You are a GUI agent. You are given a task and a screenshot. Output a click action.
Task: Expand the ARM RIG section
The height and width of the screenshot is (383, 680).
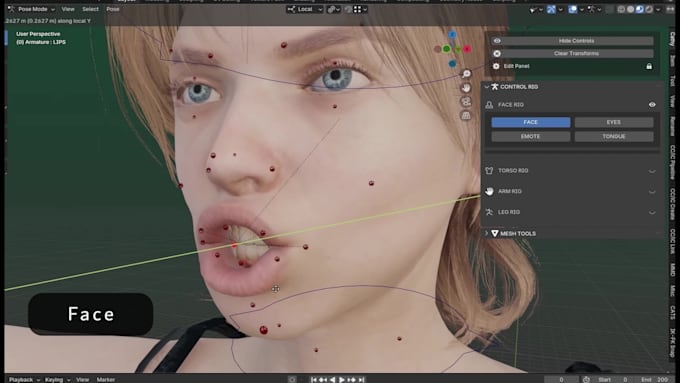(652, 192)
